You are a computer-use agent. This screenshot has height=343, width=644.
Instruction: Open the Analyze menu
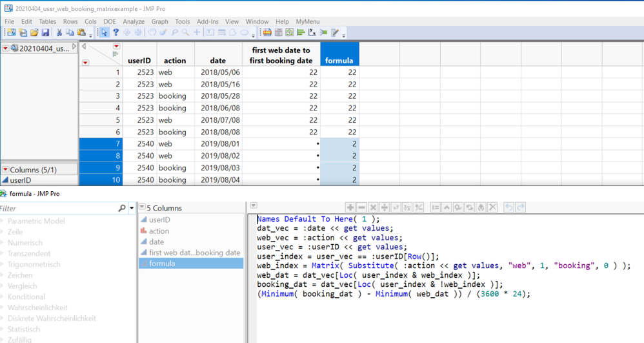134,21
